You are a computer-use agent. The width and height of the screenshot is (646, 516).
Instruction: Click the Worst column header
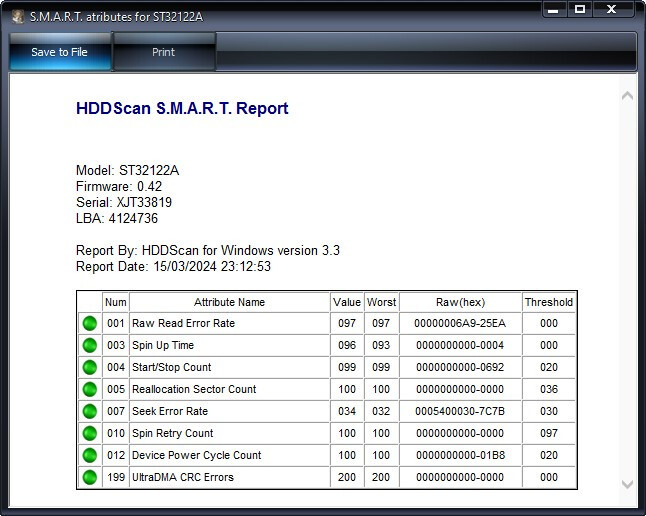coord(382,302)
